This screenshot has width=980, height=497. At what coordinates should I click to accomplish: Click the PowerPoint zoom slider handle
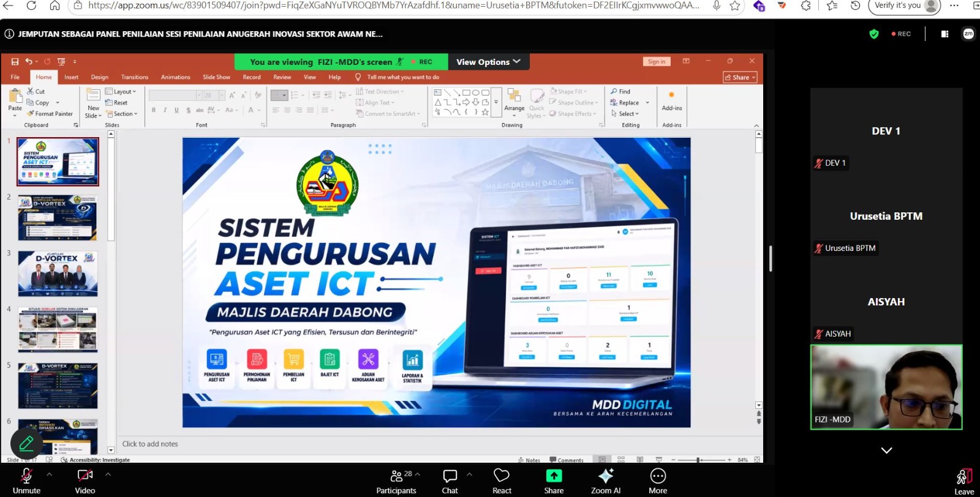(698, 460)
